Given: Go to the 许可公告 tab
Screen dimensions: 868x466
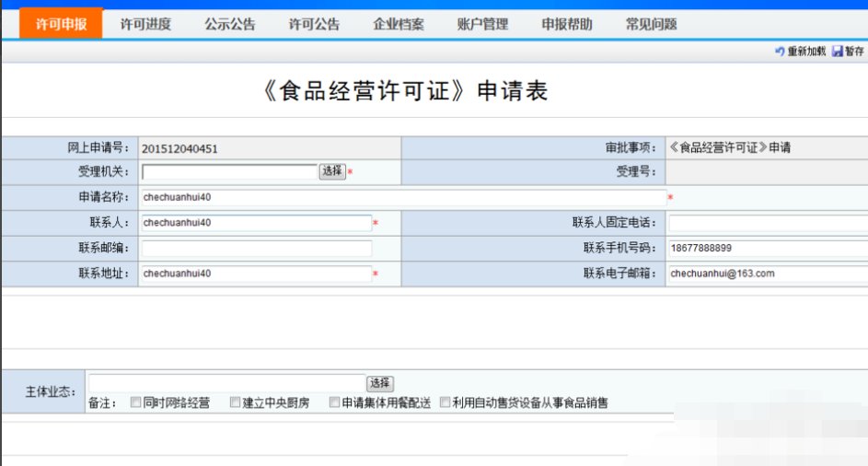Looking at the screenshot, I should coord(314,24).
